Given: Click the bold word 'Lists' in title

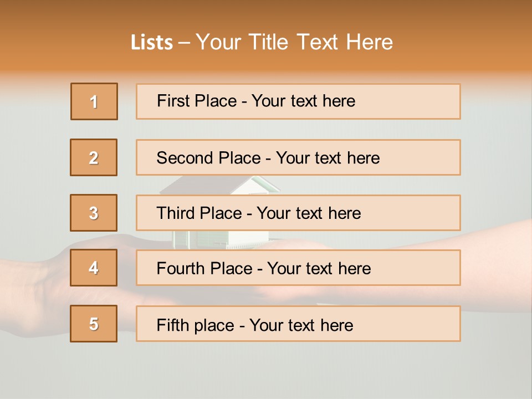Looking at the screenshot, I should 151,42.
